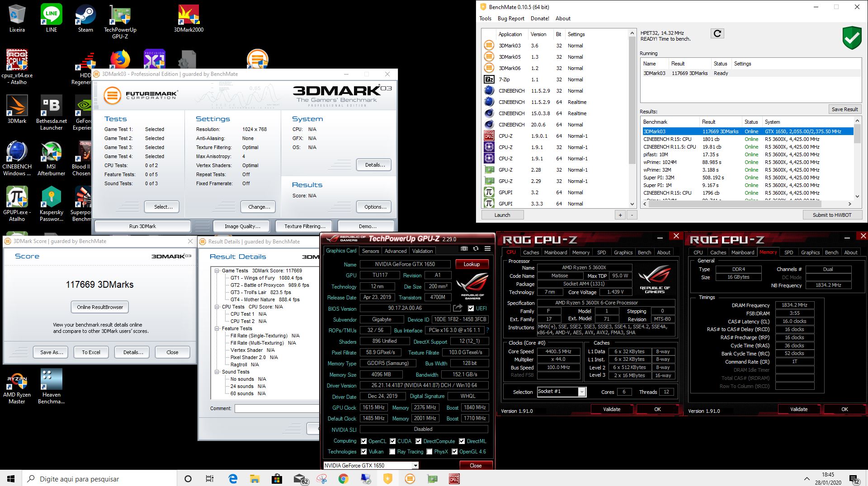Click Comment field in Result Details

[x=277, y=408]
